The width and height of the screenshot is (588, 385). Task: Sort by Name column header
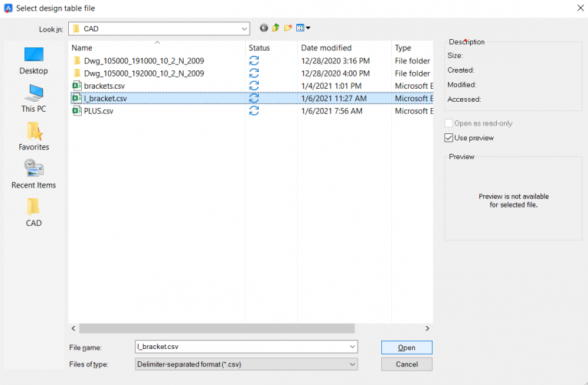click(x=157, y=47)
